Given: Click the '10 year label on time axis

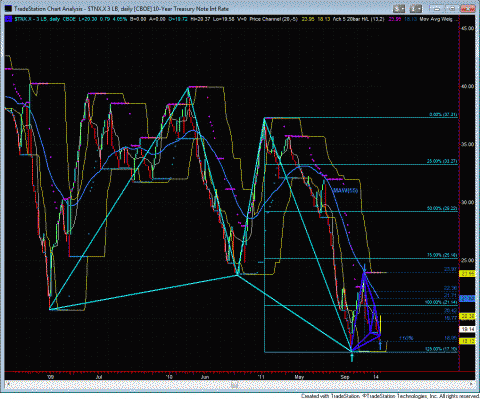Looking at the screenshot, I should (169, 377).
